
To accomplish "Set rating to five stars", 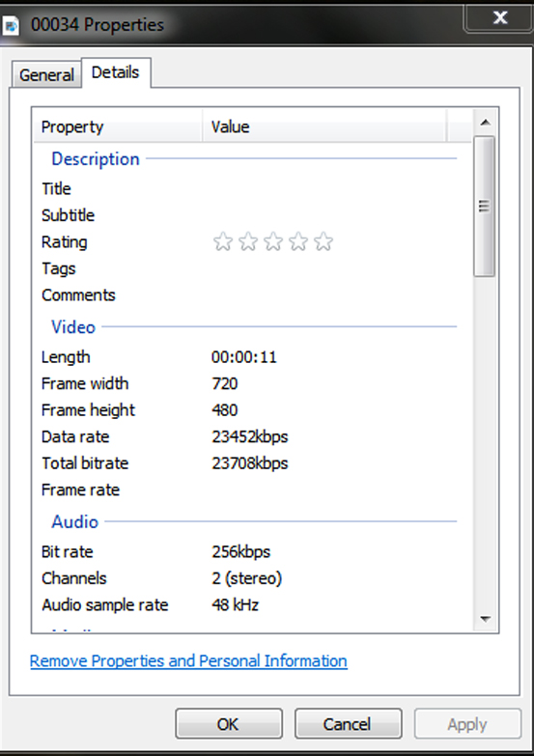I will click(x=323, y=241).
